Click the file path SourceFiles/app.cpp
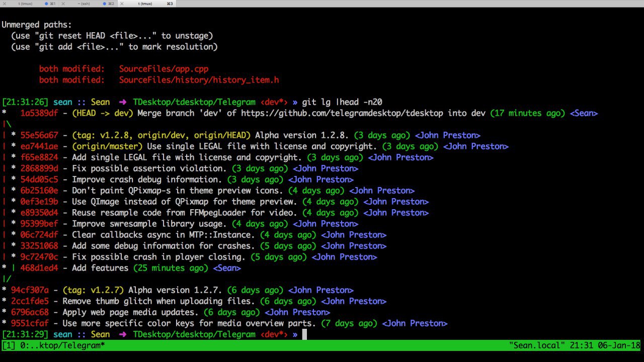The width and height of the screenshot is (644, 362). click(x=164, y=69)
